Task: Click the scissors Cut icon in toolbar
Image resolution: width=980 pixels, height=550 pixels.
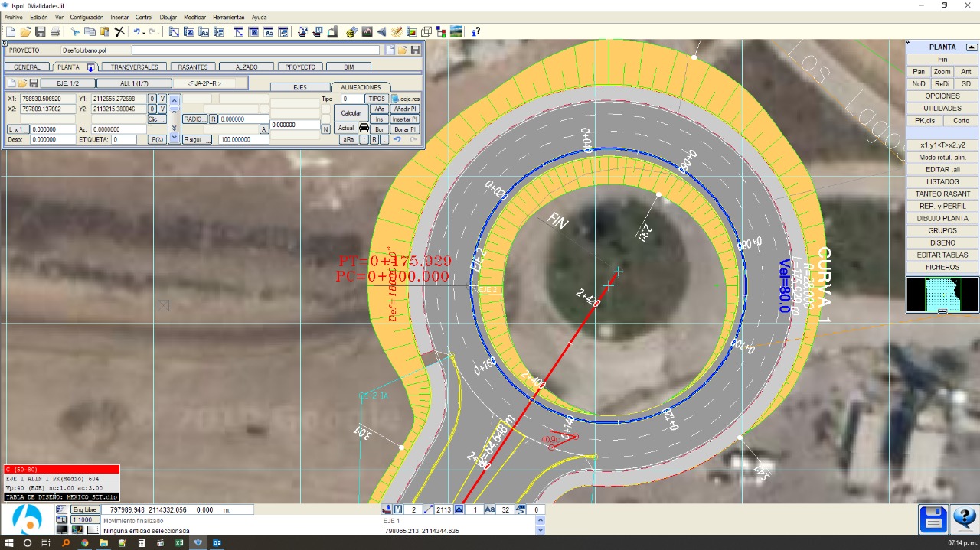Action: pyautogui.click(x=75, y=31)
